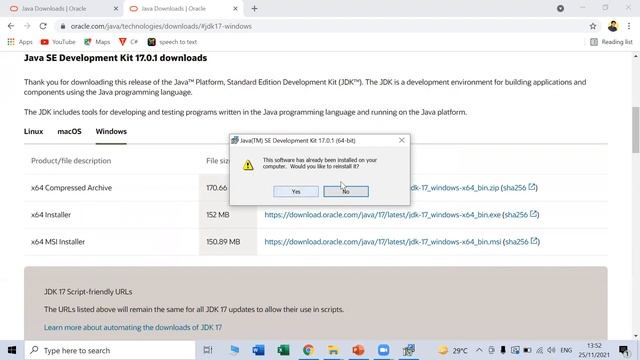Viewport: 640px width, 360px height.
Task: Open PowerPoint from the taskbar
Action: (358, 350)
